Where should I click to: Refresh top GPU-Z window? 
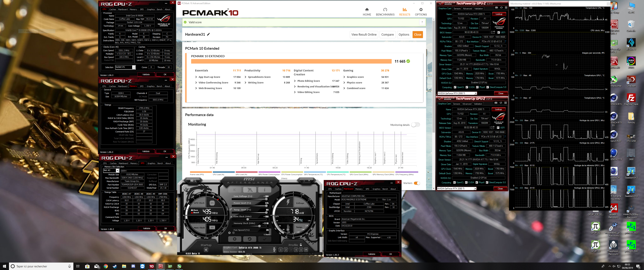[501, 8]
